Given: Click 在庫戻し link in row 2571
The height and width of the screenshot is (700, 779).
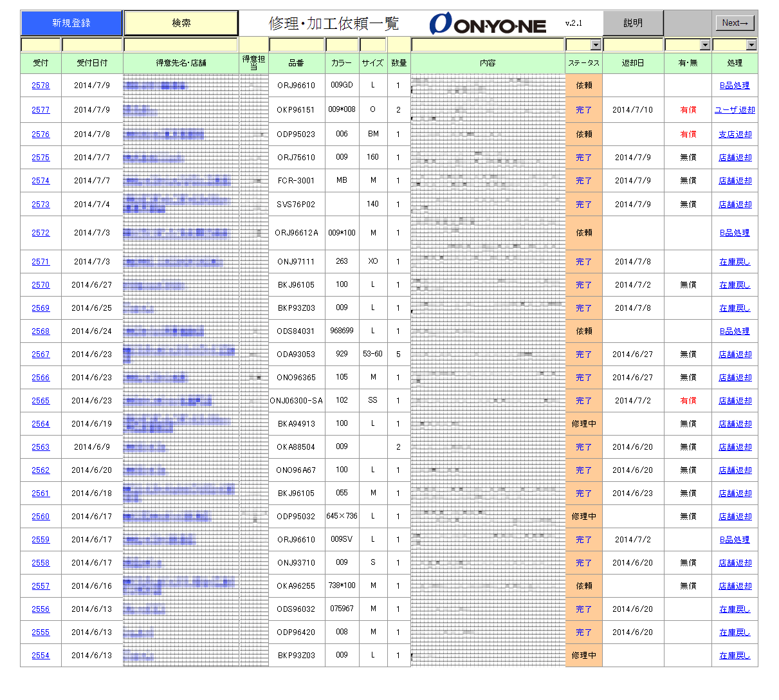Looking at the screenshot, I should coord(735,262).
